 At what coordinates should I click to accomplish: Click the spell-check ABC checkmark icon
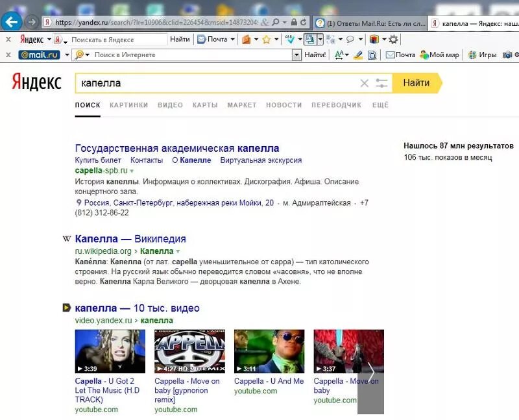(x=290, y=40)
